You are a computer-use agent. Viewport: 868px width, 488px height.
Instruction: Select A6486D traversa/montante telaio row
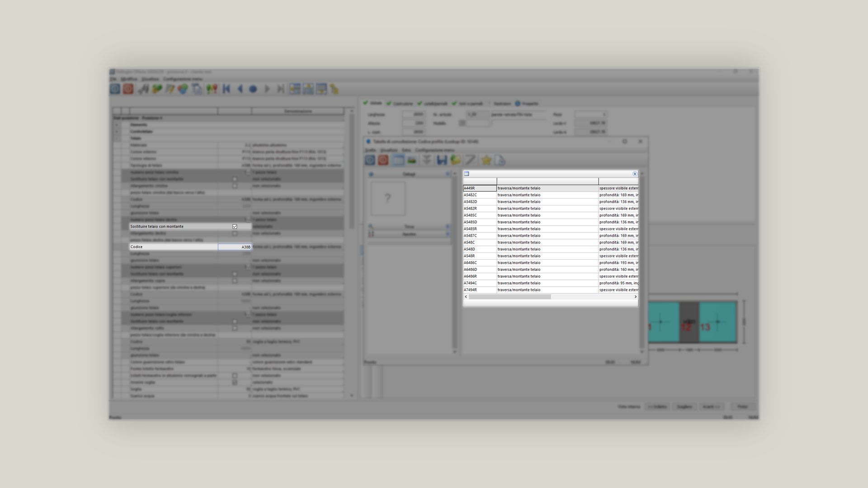coord(519,269)
